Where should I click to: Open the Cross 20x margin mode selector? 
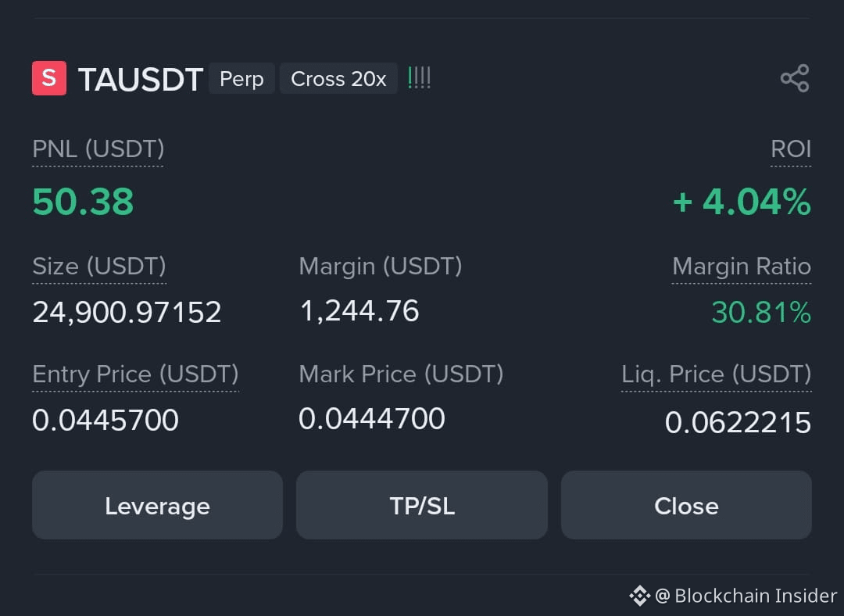click(x=338, y=78)
